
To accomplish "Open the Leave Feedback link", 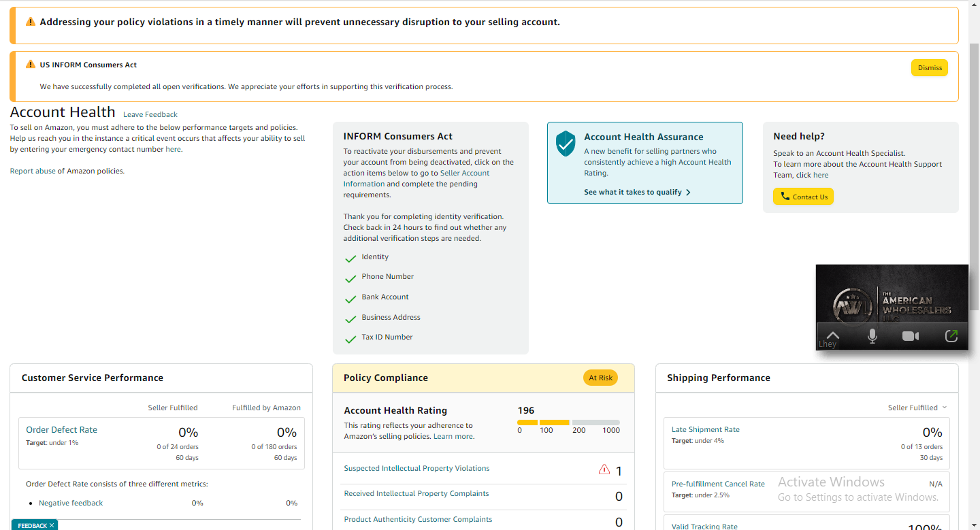I will coord(150,114).
